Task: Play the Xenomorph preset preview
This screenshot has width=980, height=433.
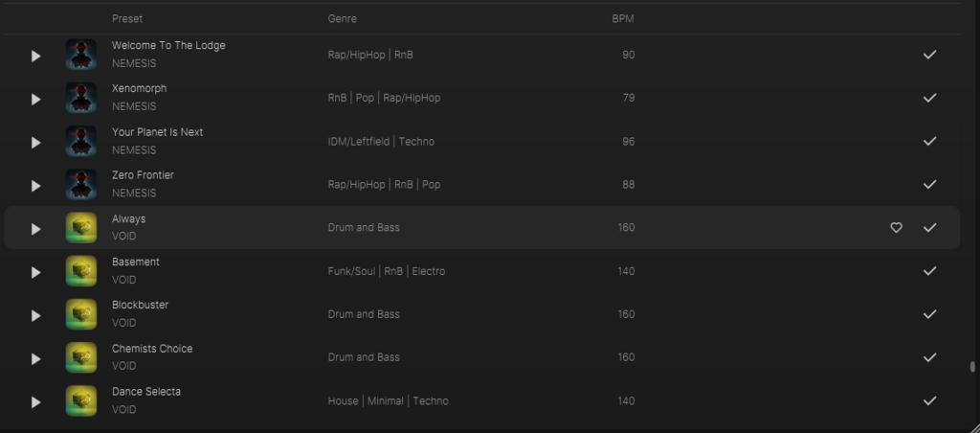Action: (35, 100)
